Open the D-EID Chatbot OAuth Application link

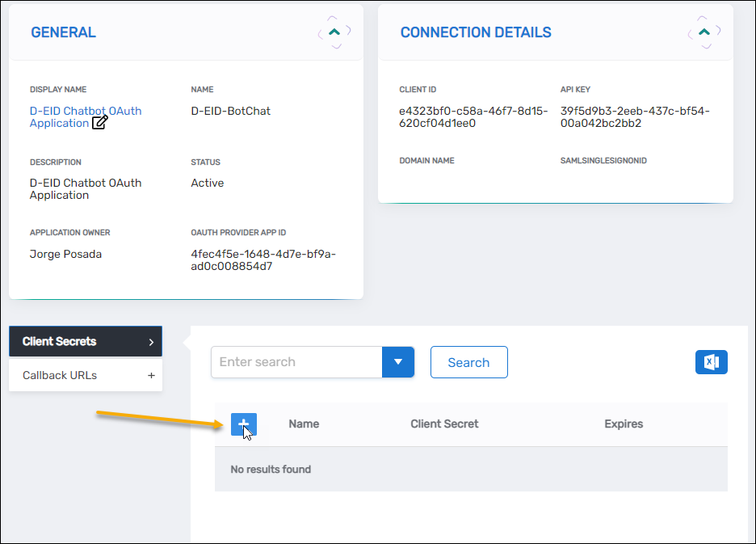(81, 116)
